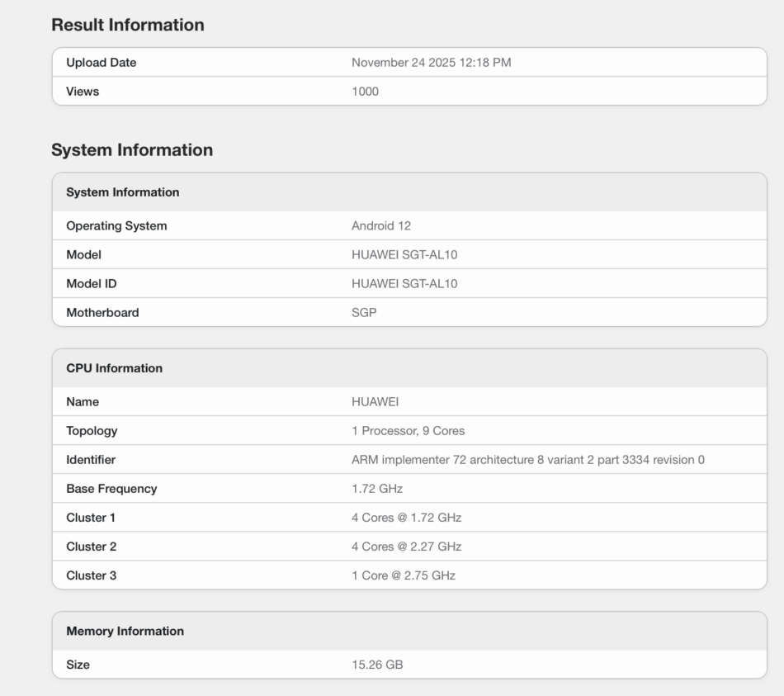Image resolution: width=784 pixels, height=696 pixels.
Task: Select the Motherboard value SGP
Action: click(364, 313)
